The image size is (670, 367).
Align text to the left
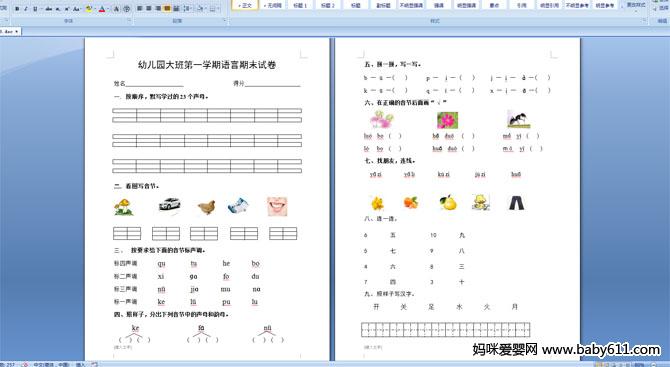[x=139, y=9]
